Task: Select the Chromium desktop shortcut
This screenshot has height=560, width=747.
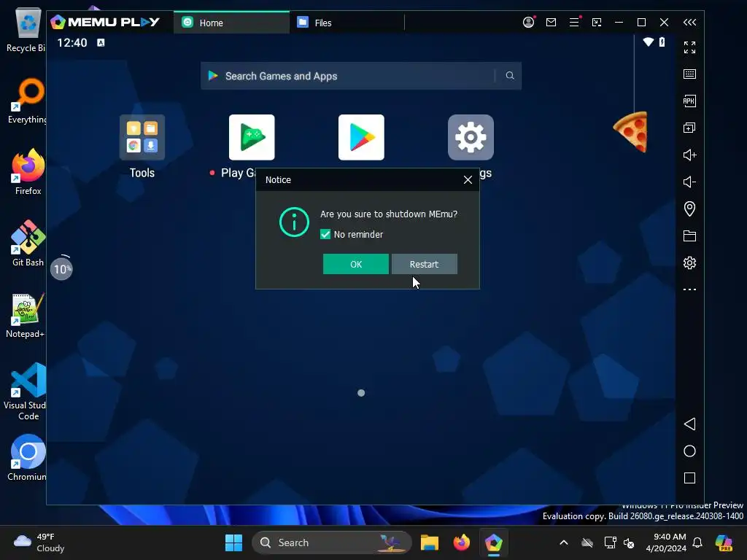Action: coord(28,458)
